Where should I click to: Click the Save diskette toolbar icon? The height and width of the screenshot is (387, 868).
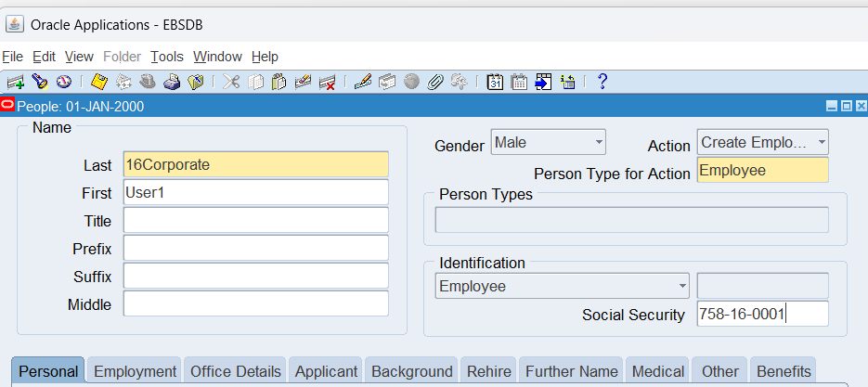(x=99, y=83)
